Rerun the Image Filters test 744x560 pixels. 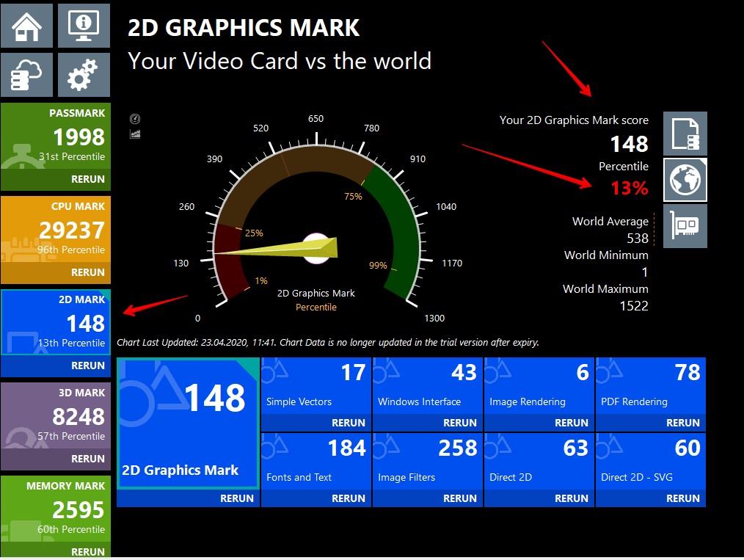tap(460, 498)
